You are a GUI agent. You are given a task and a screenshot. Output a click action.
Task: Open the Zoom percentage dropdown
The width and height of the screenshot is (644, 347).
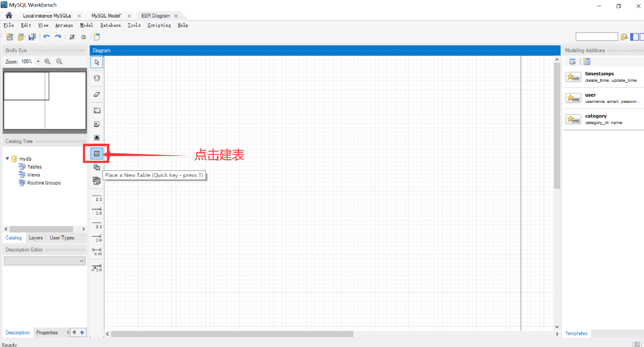pos(38,61)
